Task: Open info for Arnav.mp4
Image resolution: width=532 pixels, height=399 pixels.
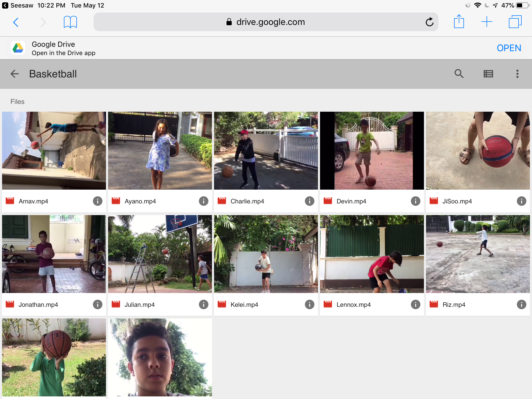Action: [x=97, y=201]
